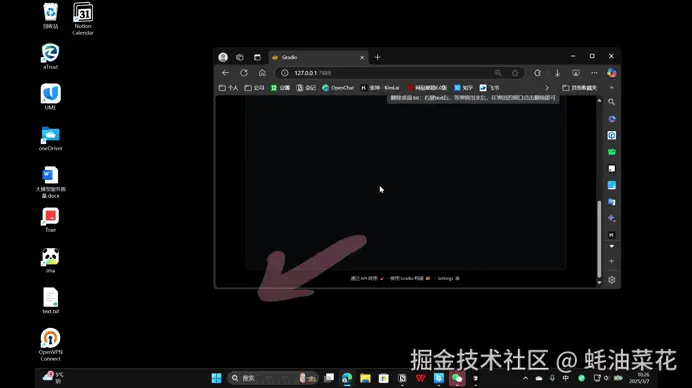The height and width of the screenshot is (388, 692).
Task: Open File Explorer from the taskbar
Action: [365, 378]
